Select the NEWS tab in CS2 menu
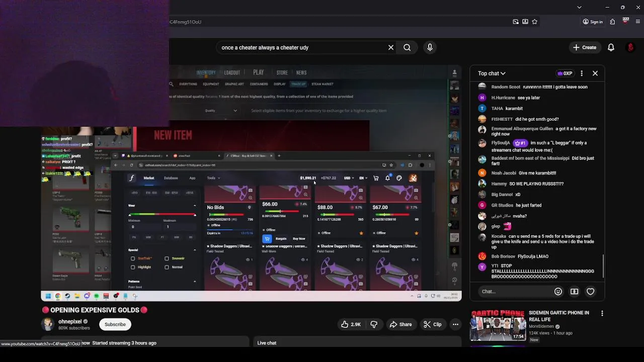644x362 pixels. pos(301,73)
